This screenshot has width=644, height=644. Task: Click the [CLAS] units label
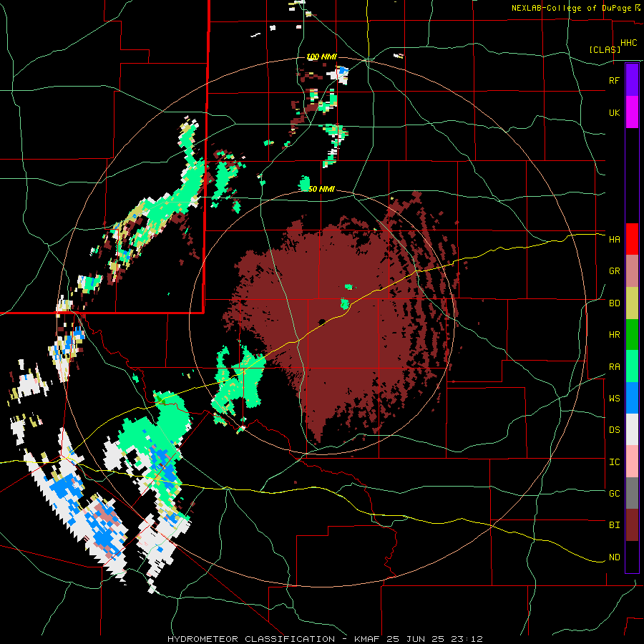pos(605,49)
